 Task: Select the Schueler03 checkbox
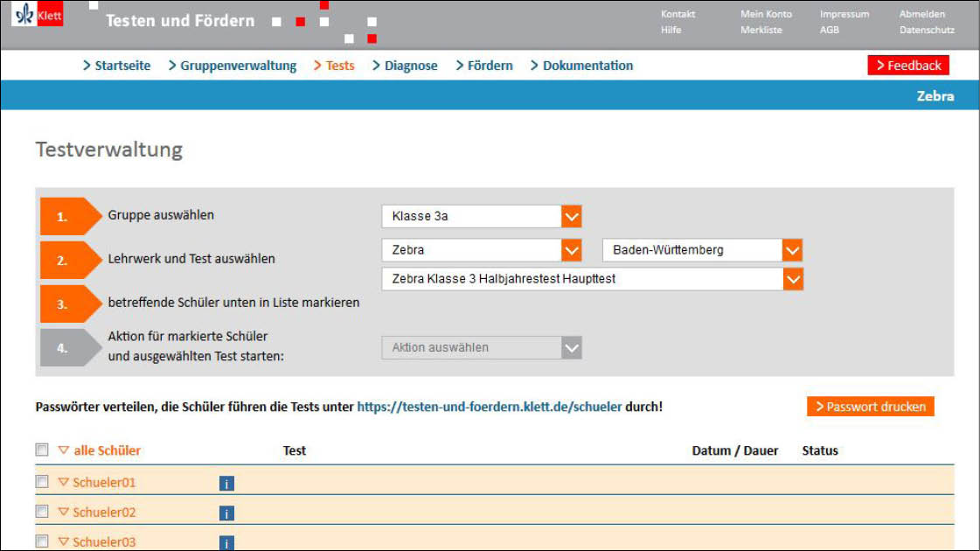click(x=42, y=541)
